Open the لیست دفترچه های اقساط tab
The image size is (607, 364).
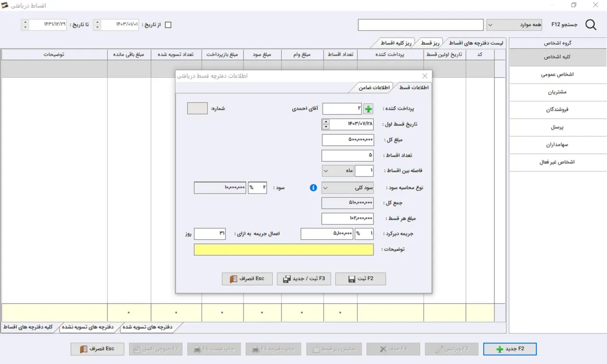(475, 43)
